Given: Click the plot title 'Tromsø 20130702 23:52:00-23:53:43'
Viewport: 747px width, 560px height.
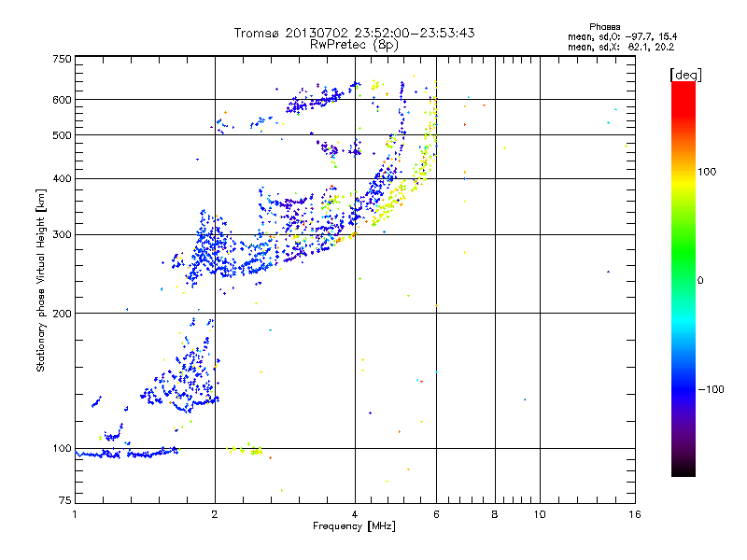Looking at the screenshot, I should coord(354,33).
